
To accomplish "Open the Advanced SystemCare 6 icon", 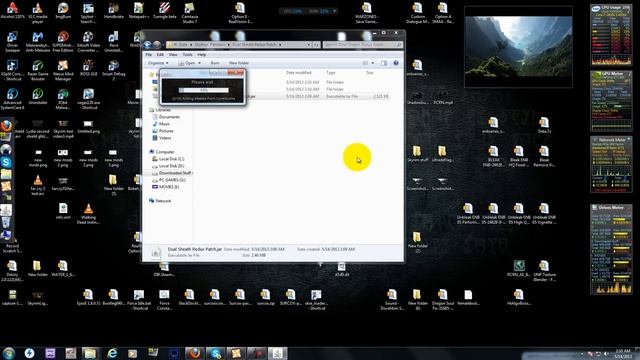I will pyautogui.click(x=13, y=99).
